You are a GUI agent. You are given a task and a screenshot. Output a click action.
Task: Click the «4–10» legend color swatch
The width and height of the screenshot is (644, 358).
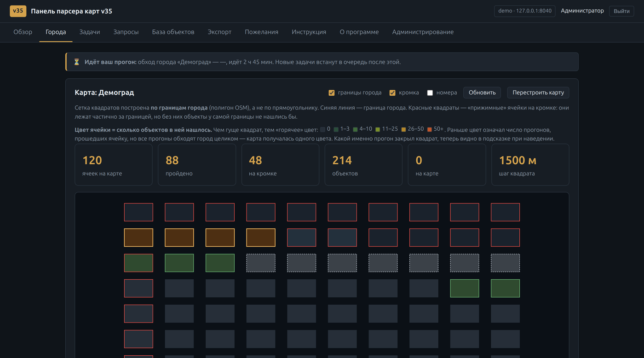[355, 129]
